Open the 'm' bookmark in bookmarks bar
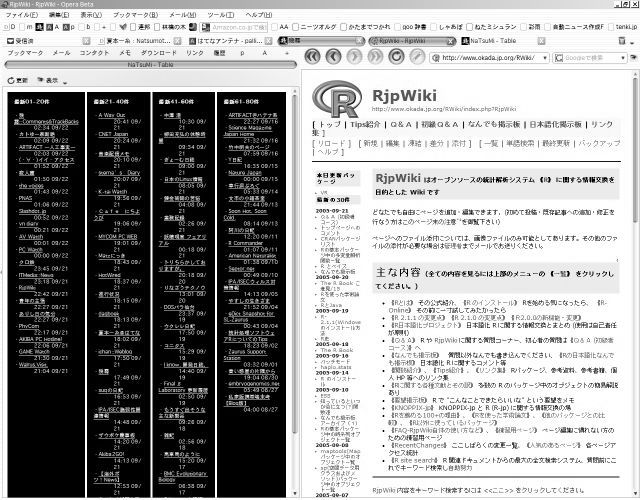Image resolution: width=640 pixels, height=500 pixels. [x=27, y=27]
